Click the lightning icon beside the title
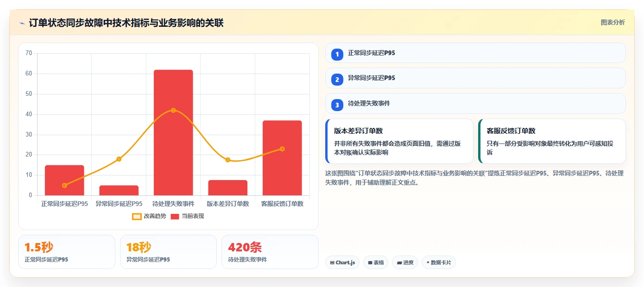 (x=22, y=23)
